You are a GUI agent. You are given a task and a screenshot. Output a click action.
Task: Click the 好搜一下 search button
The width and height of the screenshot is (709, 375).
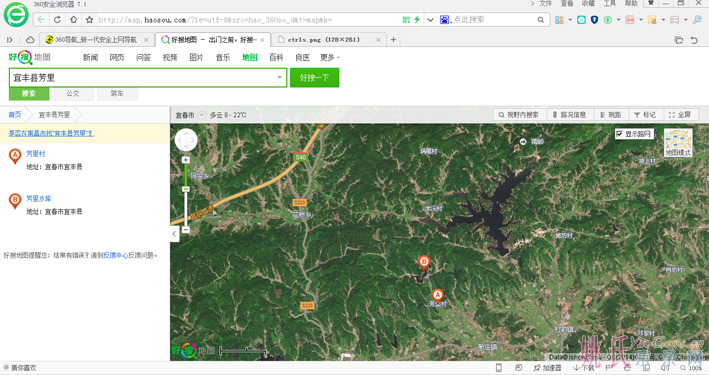click(315, 77)
